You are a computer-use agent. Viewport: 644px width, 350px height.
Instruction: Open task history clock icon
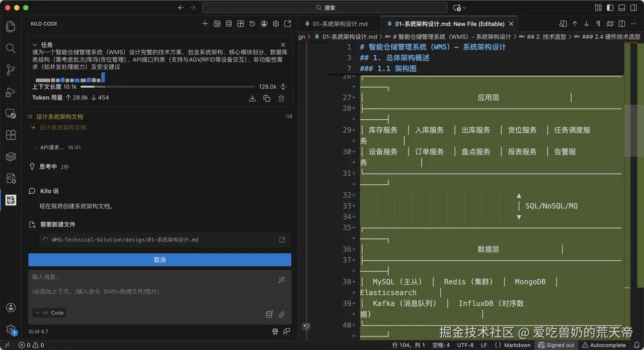252,24
